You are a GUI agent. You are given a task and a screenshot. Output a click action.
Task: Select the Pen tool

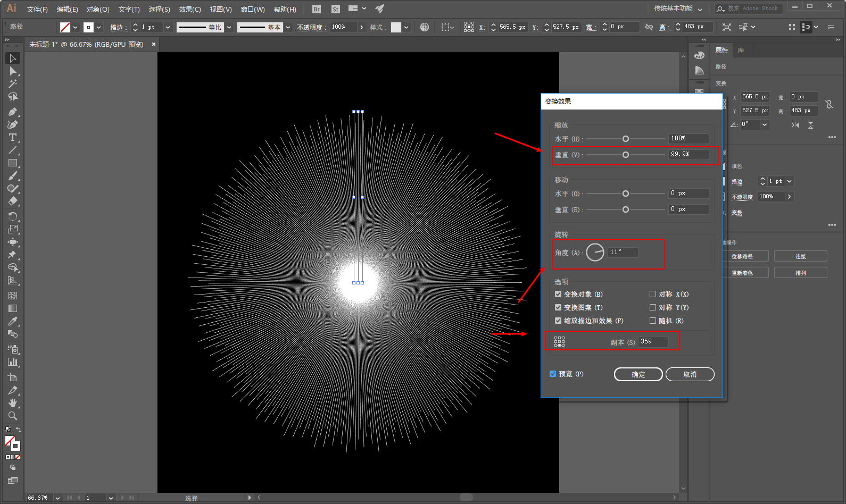[13, 112]
